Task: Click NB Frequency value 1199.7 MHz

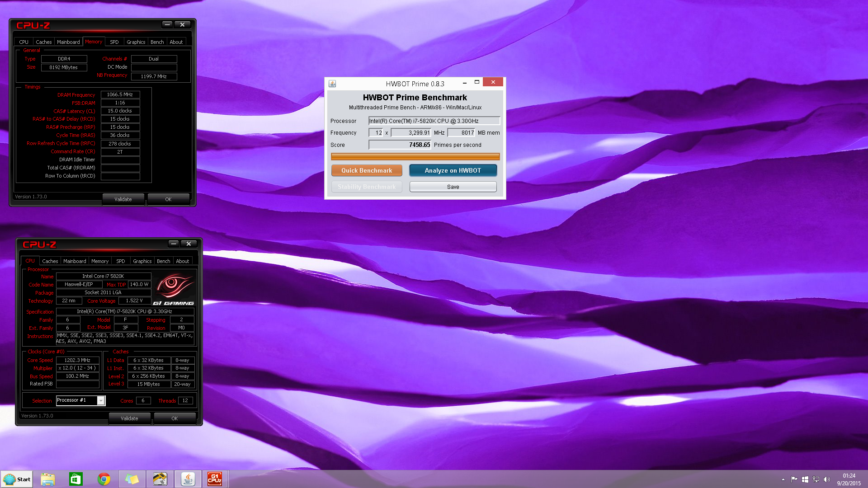Action: pyautogui.click(x=154, y=76)
